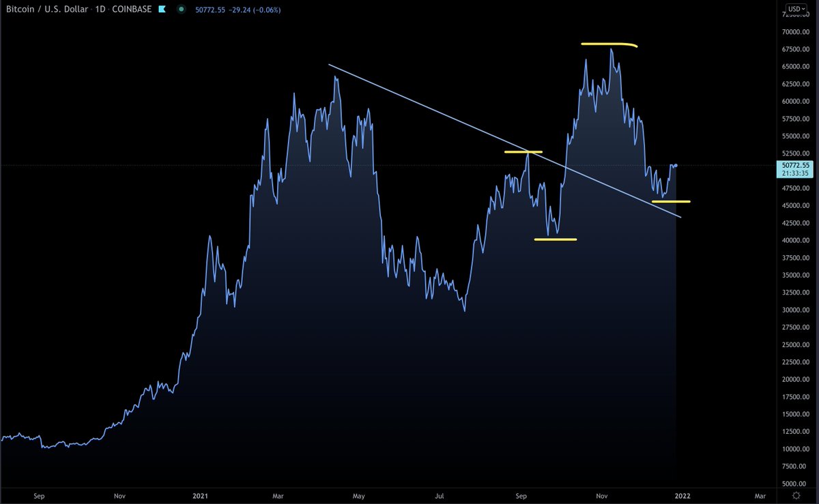Click the Jul label on time axis

point(440,495)
